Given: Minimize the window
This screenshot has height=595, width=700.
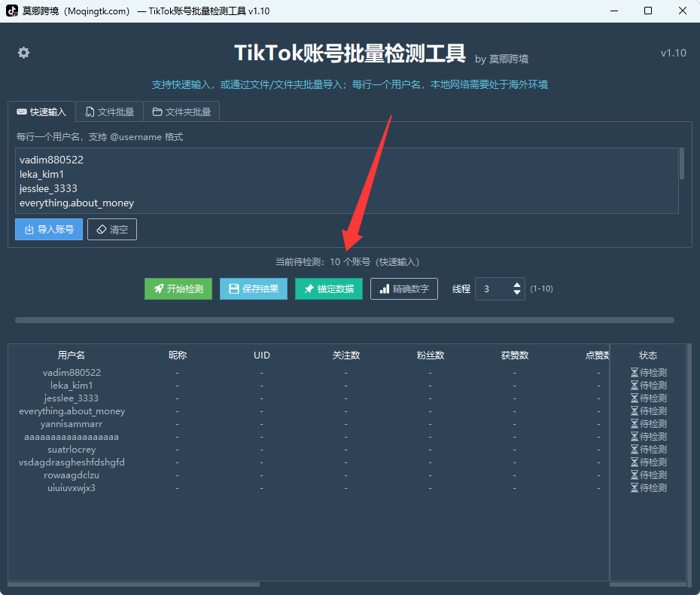Looking at the screenshot, I should 614,11.
